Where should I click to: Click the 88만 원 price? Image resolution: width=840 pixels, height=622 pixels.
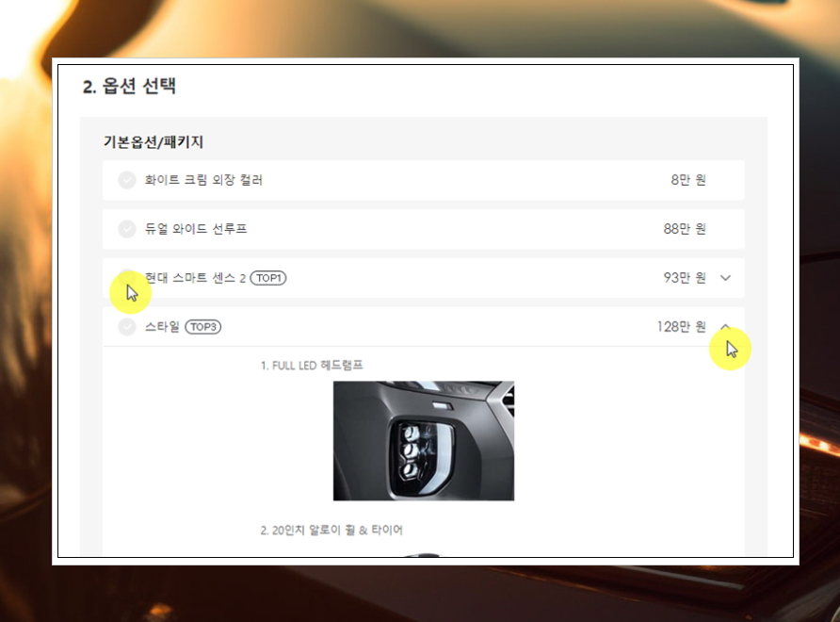[x=685, y=229]
